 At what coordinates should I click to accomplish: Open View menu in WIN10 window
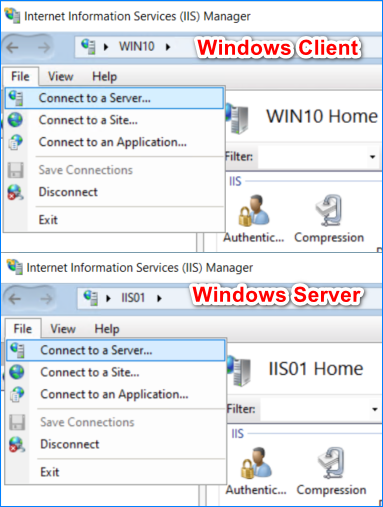pyautogui.click(x=61, y=77)
